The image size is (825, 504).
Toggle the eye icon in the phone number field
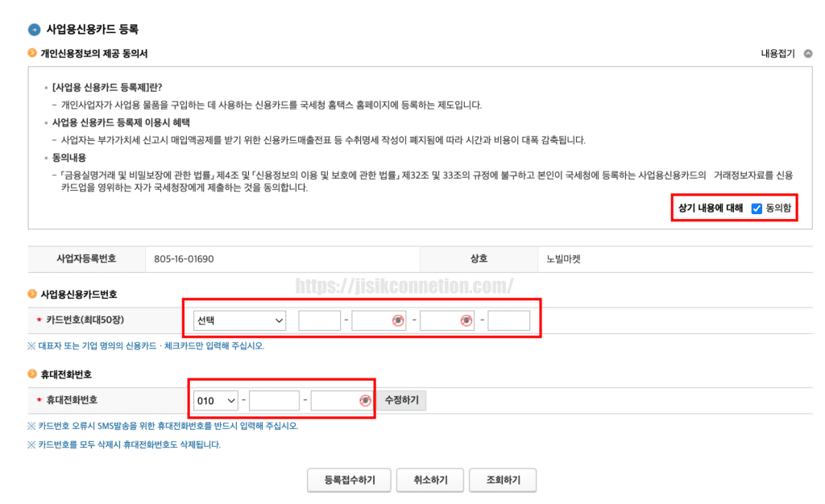(x=365, y=401)
